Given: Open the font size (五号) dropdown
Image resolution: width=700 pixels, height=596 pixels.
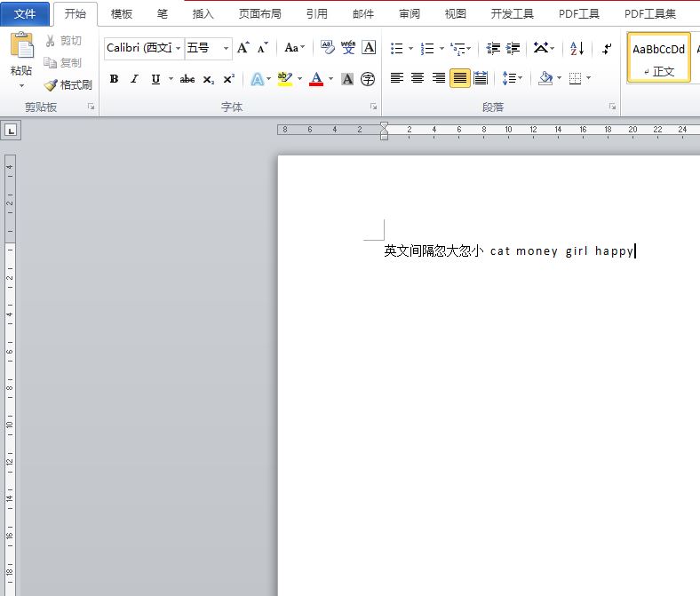Looking at the screenshot, I should click(227, 48).
